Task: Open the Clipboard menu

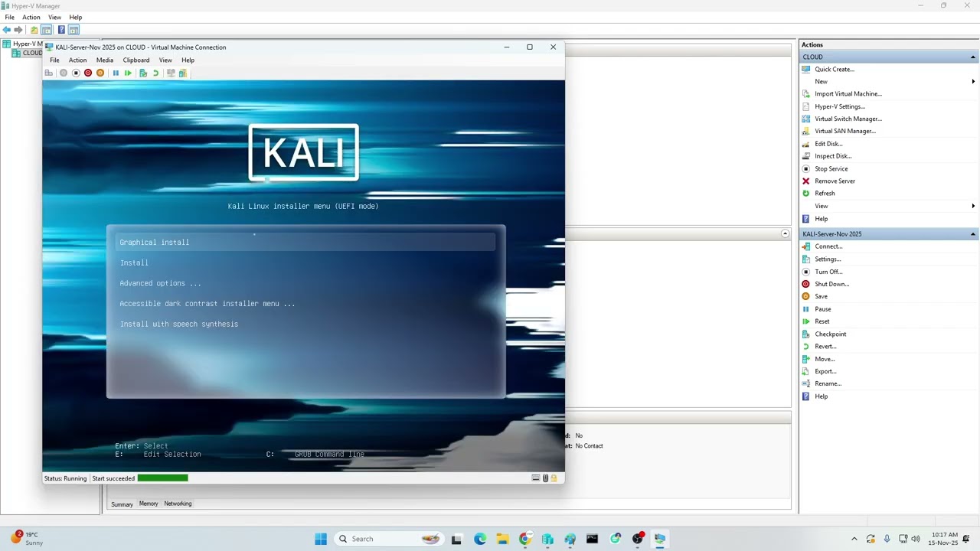Action: tap(136, 60)
